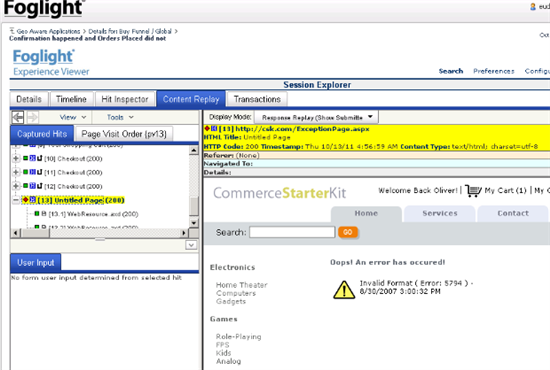The width and height of the screenshot is (550, 370).
Task: Click the collapse chevron below the hits list
Action: (191, 245)
